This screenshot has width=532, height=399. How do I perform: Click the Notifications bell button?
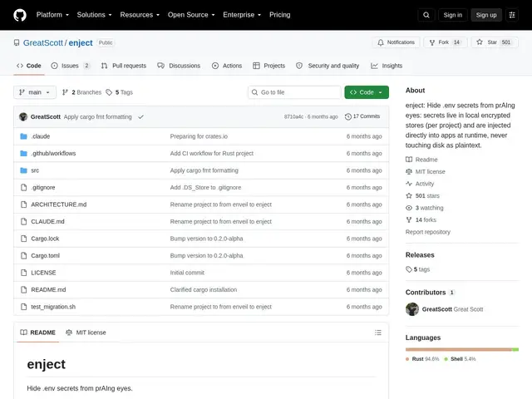tap(396, 42)
